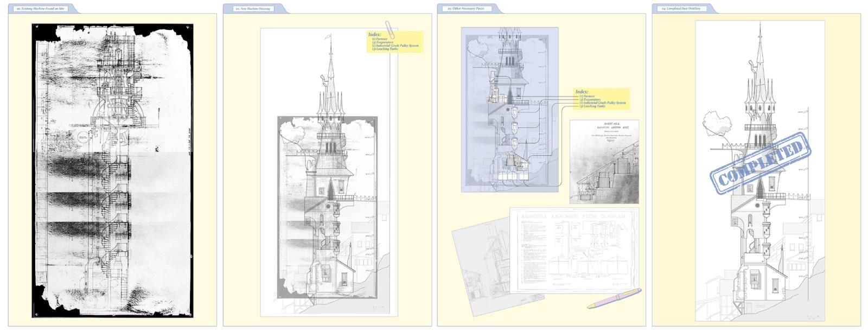Click the Ammonia Leaching Flow Diagram sheet
Image resolution: width=868 pixels, height=332 pixels.
[574, 250]
